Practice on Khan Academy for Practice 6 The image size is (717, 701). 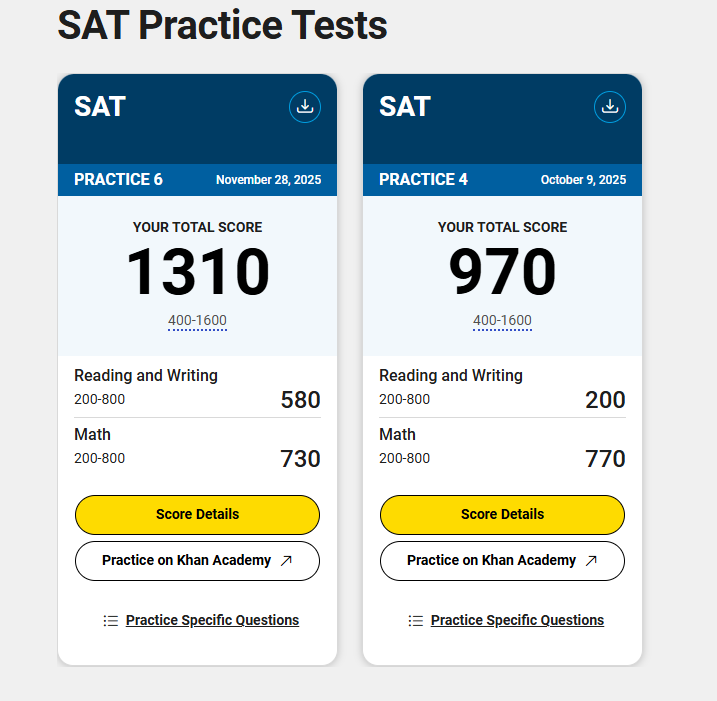[x=186, y=561]
